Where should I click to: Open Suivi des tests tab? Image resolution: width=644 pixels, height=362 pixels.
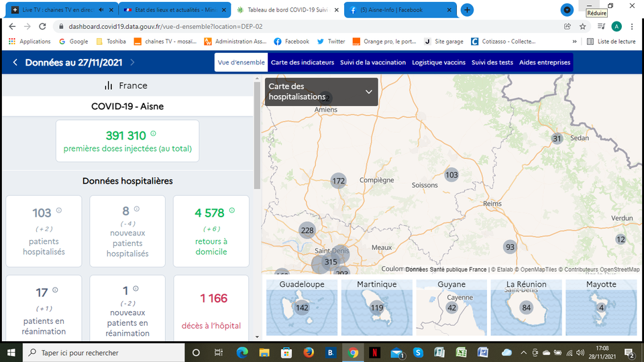492,62
